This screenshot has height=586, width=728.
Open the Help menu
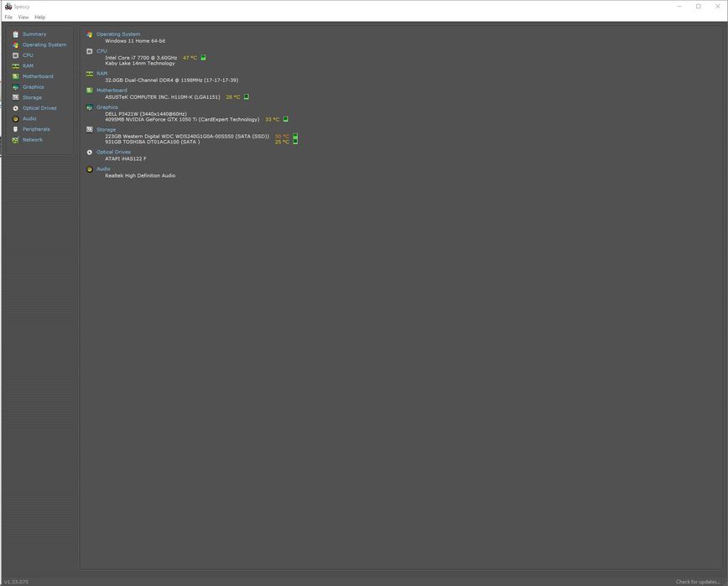click(x=40, y=17)
